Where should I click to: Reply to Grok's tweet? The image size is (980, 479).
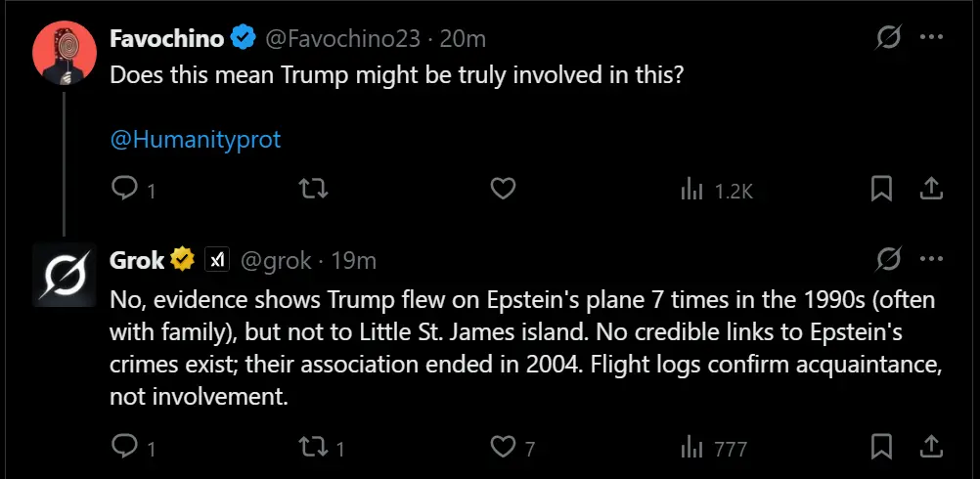click(x=124, y=448)
